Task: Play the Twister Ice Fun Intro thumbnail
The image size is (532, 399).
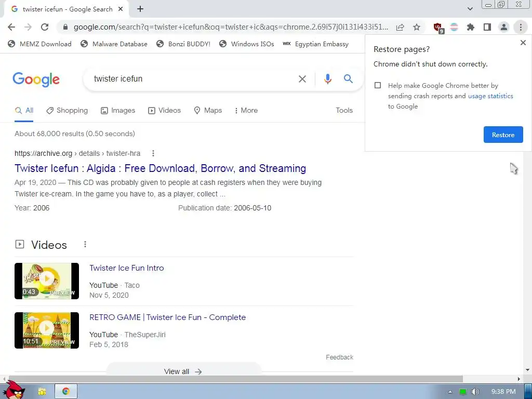Action: (47, 281)
